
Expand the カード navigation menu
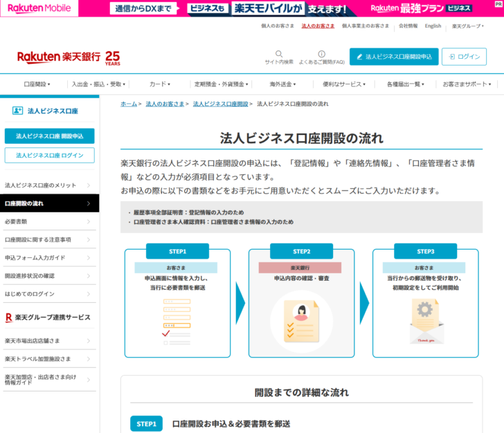(159, 84)
